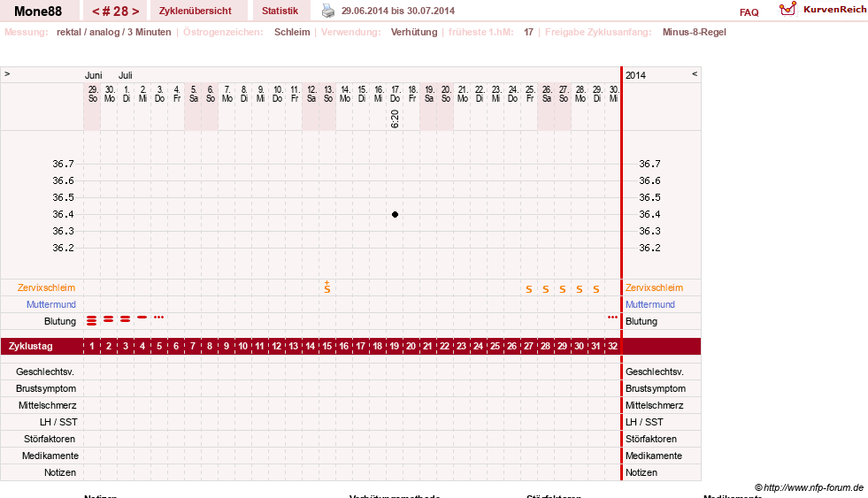Click the Juli month label

[x=125, y=75]
